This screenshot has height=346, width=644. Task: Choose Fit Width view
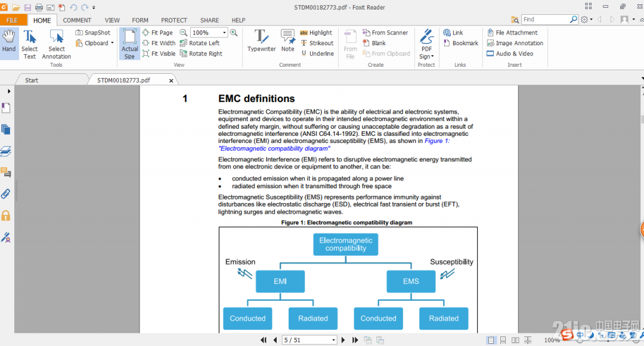pos(159,43)
